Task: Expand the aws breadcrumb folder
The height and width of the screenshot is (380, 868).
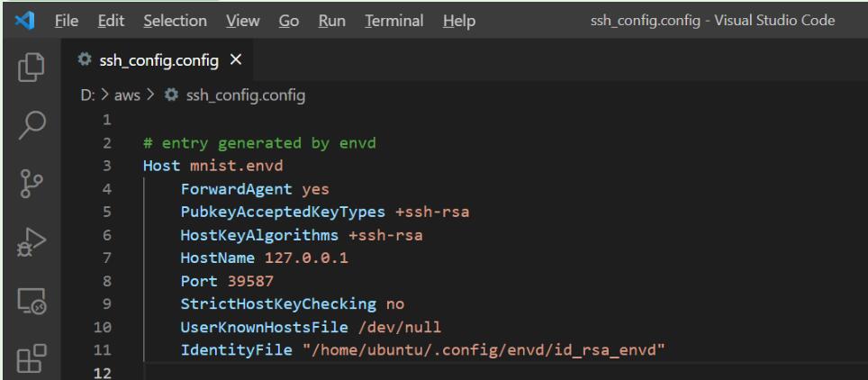Action: 127,95
